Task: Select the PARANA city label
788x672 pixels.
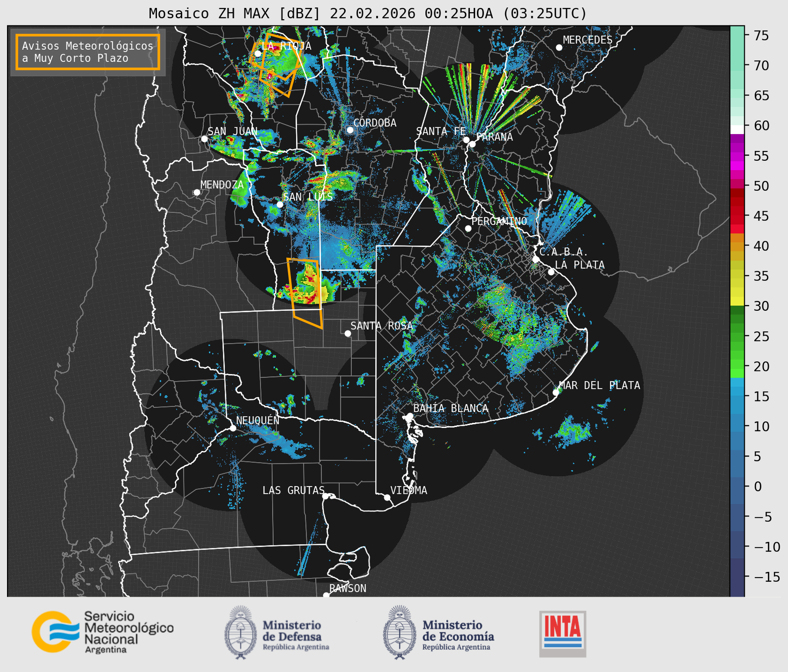Action: [x=494, y=137]
